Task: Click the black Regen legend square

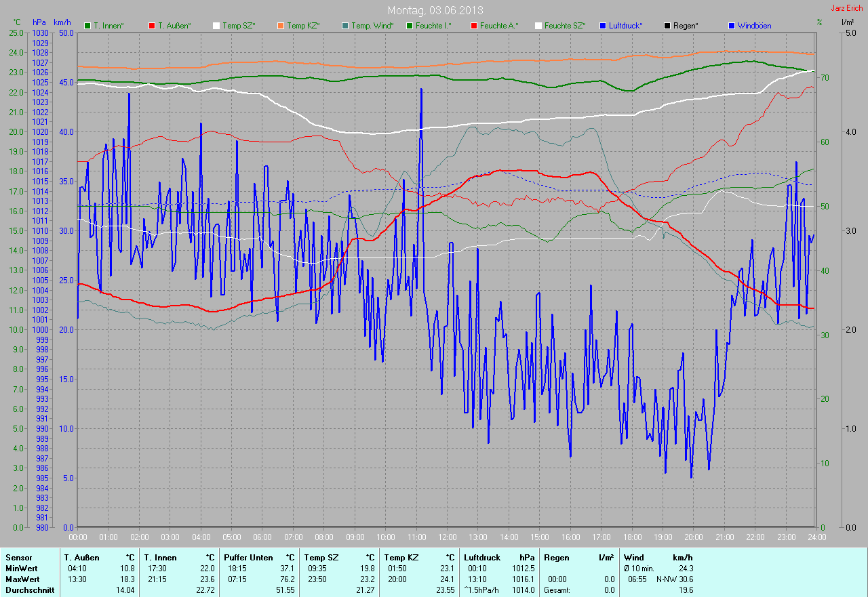Action: [667, 26]
